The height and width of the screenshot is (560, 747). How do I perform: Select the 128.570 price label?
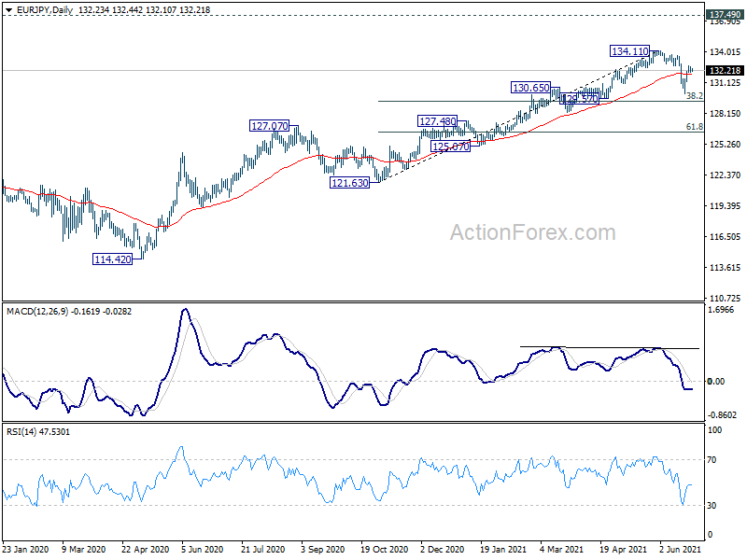(579, 99)
